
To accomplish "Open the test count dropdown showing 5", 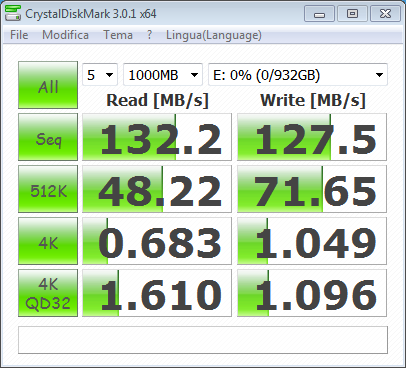I will coord(100,75).
